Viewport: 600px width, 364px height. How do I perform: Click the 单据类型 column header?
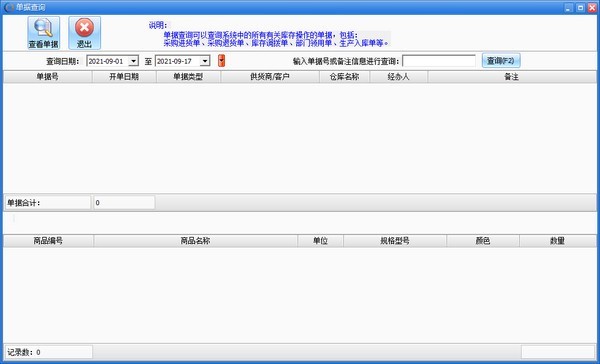coord(188,77)
